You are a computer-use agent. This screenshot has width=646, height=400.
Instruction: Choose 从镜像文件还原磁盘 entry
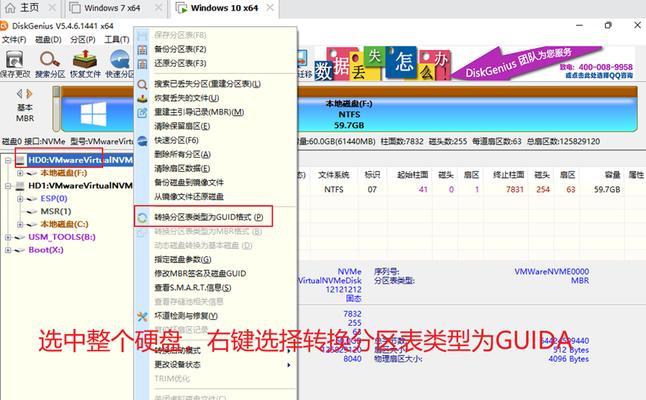tap(189, 197)
